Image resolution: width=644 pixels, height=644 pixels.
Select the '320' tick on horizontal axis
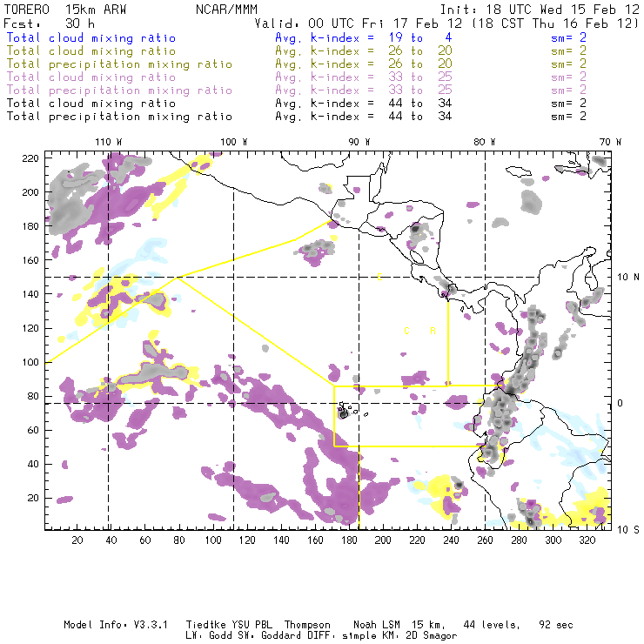pyautogui.click(x=587, y=540)
